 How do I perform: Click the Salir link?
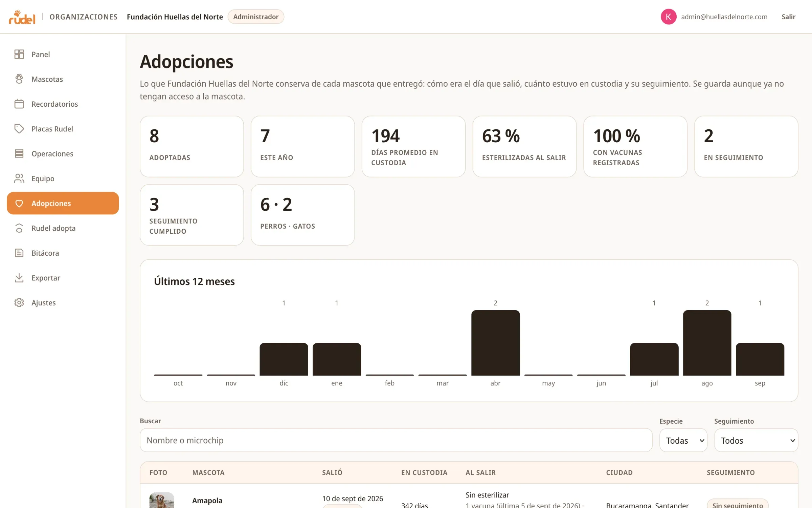788,17
